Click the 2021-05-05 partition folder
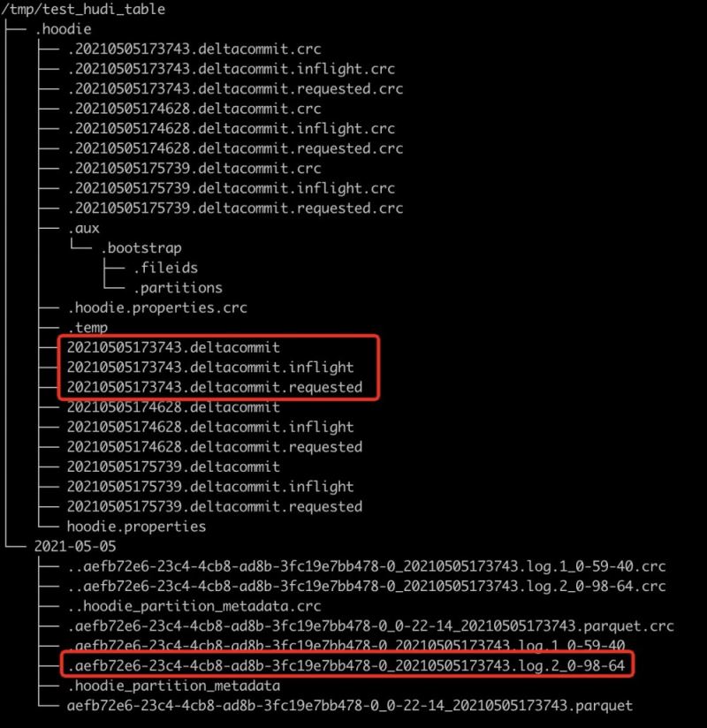This screenshot has width=707, height=728. pyautogui.click(x=75, y=547)
